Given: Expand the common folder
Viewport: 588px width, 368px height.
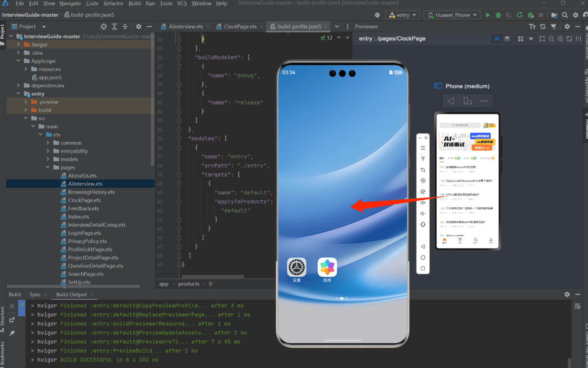Looking at the screenshot, I should 48,143.
